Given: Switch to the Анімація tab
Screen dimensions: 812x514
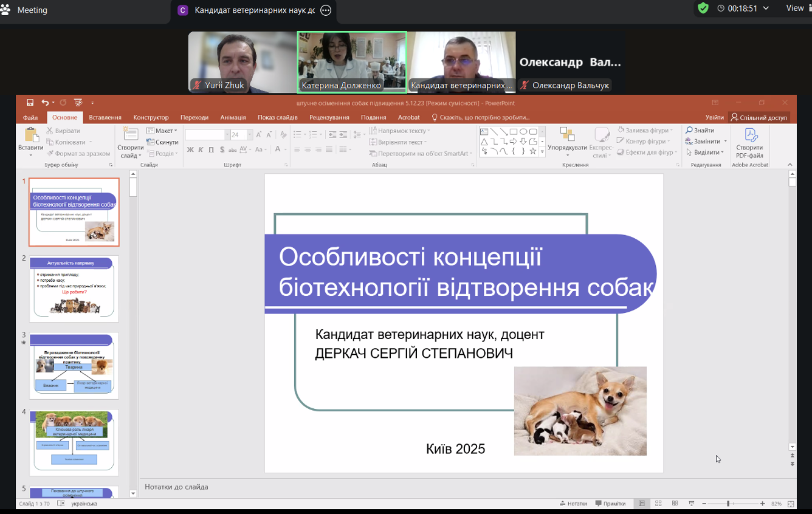Looking at the screenshot, I should click(x=233, y=117).
